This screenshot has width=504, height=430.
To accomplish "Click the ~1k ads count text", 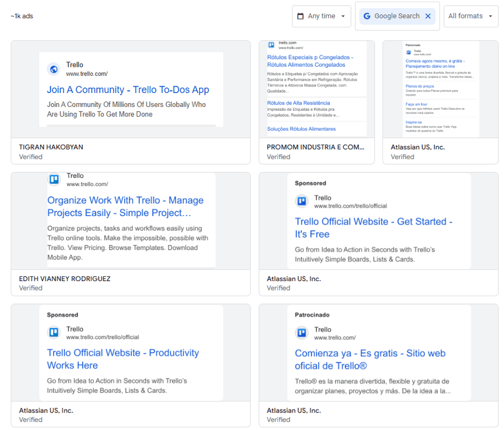I will pyautogui.click(x=22, y=16).
